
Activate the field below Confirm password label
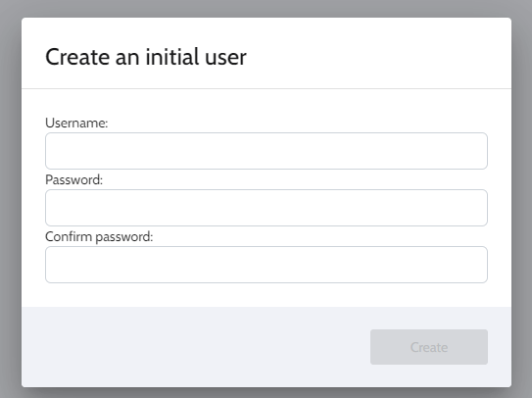pos(266,265)
